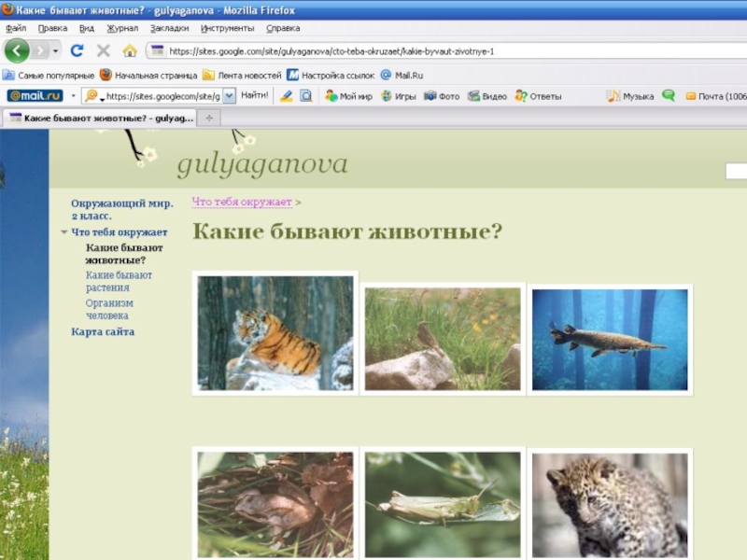Click the site identity icon in address bar
This screenshot has height=560, width=747.
click(157, 50)
